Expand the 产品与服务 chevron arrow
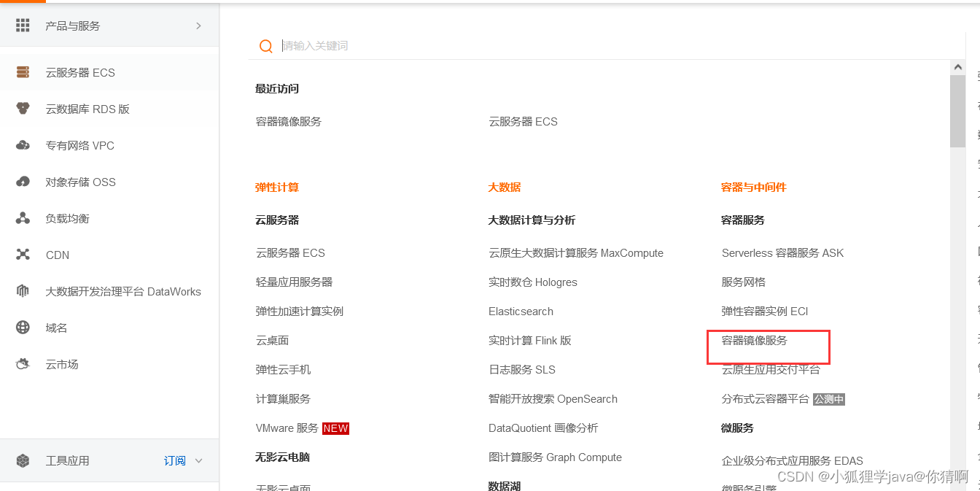980x491 pixels. click(x=198, y=26)
